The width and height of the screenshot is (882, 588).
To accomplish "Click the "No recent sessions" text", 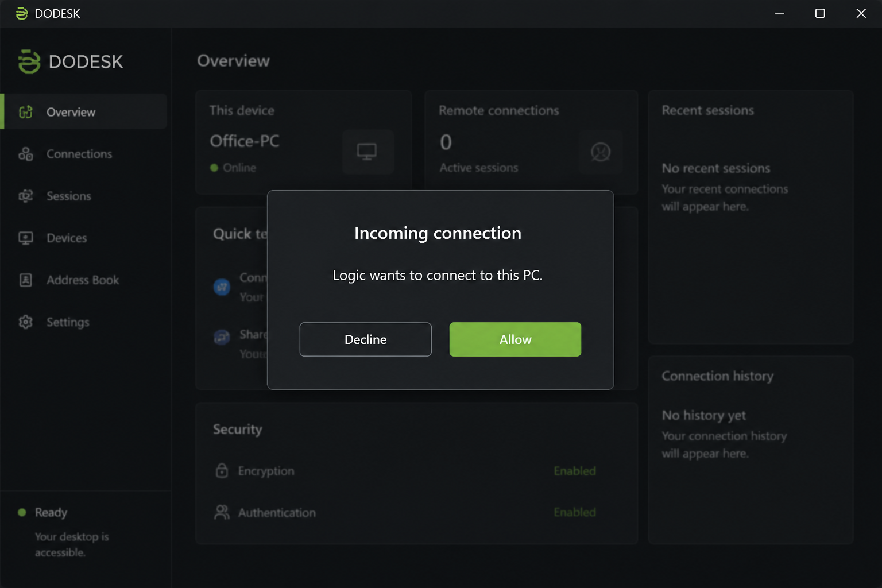I will 716,168.
